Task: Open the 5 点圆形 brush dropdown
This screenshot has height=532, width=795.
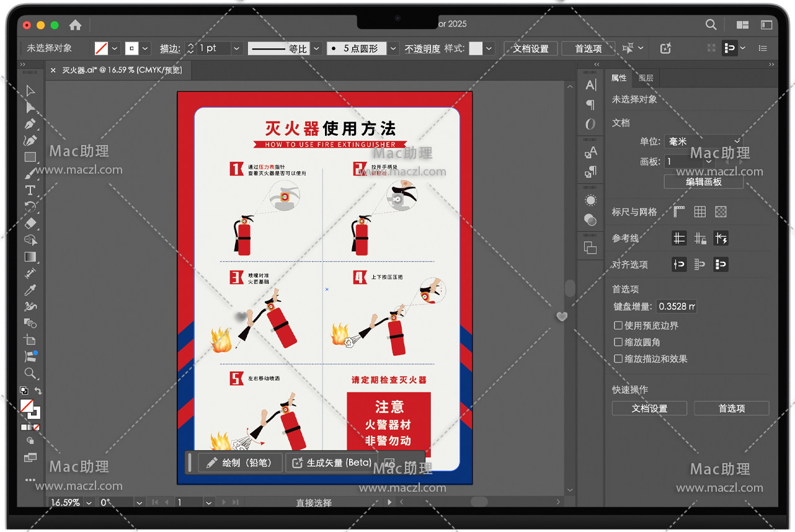Action: point(394,48)
